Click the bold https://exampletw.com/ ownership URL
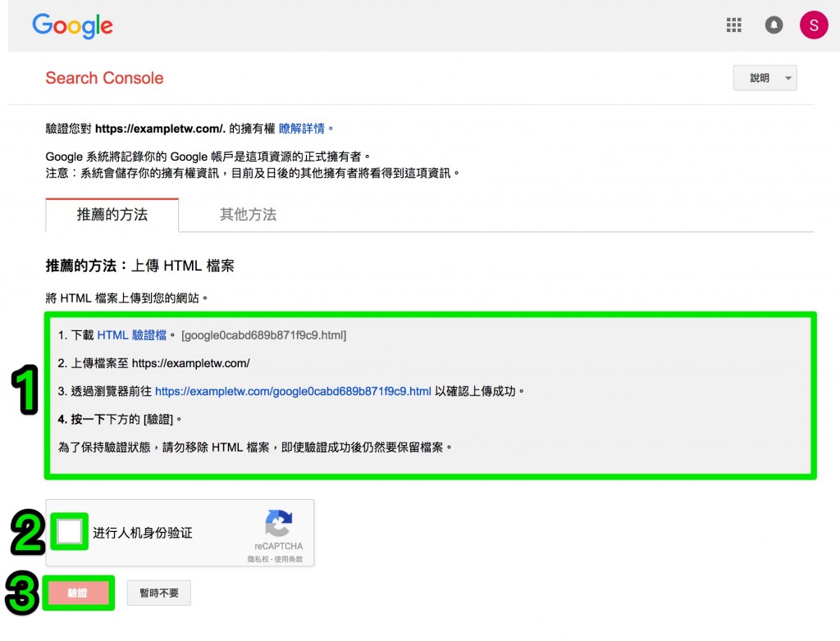Image resolution: width=840 pixels, height=641 pixels. pos(160,129)
